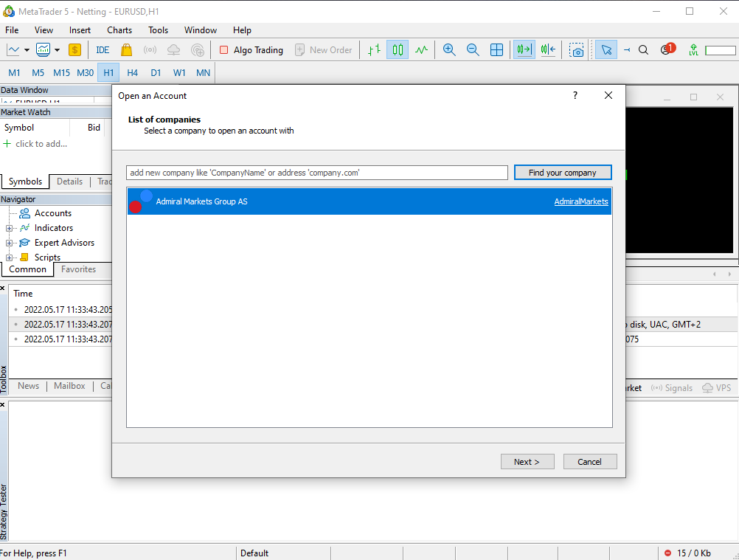Click the green LVL icon

tap(693, 49)
